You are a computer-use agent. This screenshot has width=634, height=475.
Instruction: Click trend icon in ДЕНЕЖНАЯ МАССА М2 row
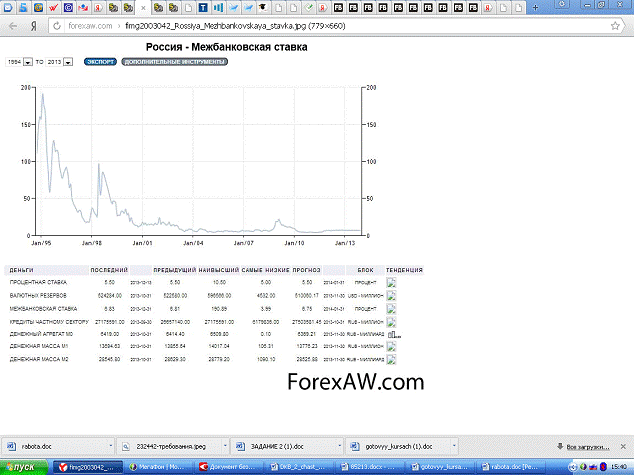pyautogui.click(x=391, y=359)
